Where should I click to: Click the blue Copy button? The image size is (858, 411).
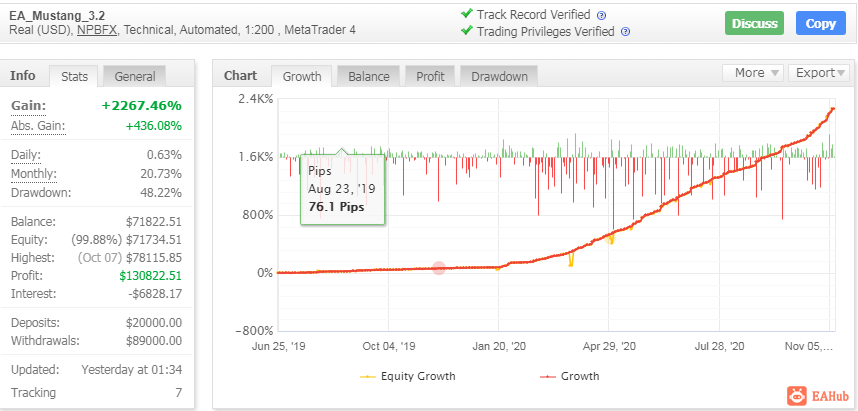(821, 23)
